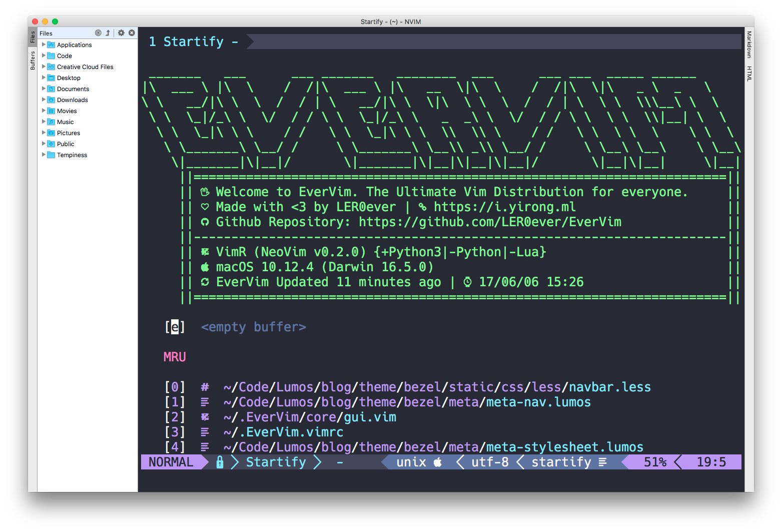This screenshot has width=782, height=532.
Task: Click the github.com/LER0ever/EverVim repository URL
Action: pyautogui.click(x=490, y=222)
